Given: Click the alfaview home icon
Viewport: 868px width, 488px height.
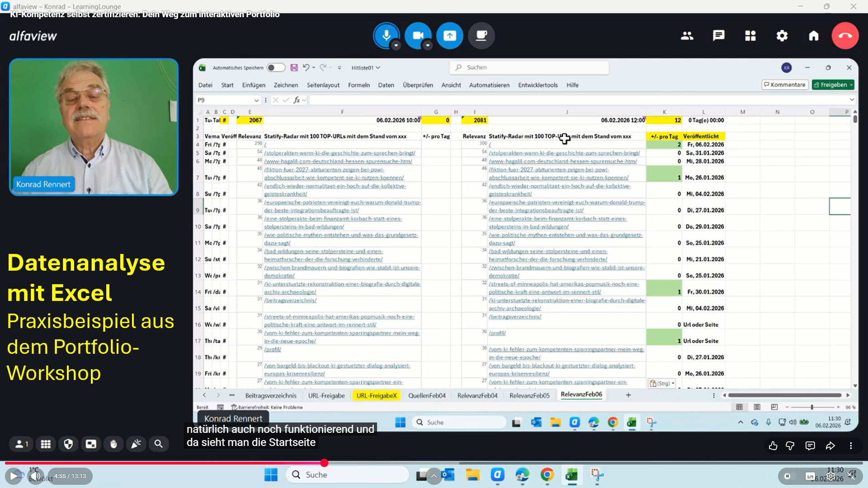Looking at the screenshot, I should tap(813, 36).
